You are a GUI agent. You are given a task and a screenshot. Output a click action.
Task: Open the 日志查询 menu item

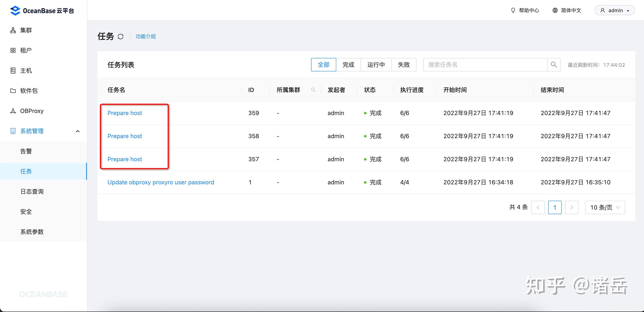click(32, 191)
